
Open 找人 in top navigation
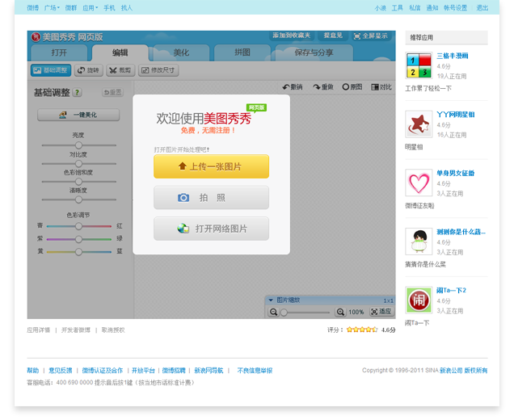127,8
